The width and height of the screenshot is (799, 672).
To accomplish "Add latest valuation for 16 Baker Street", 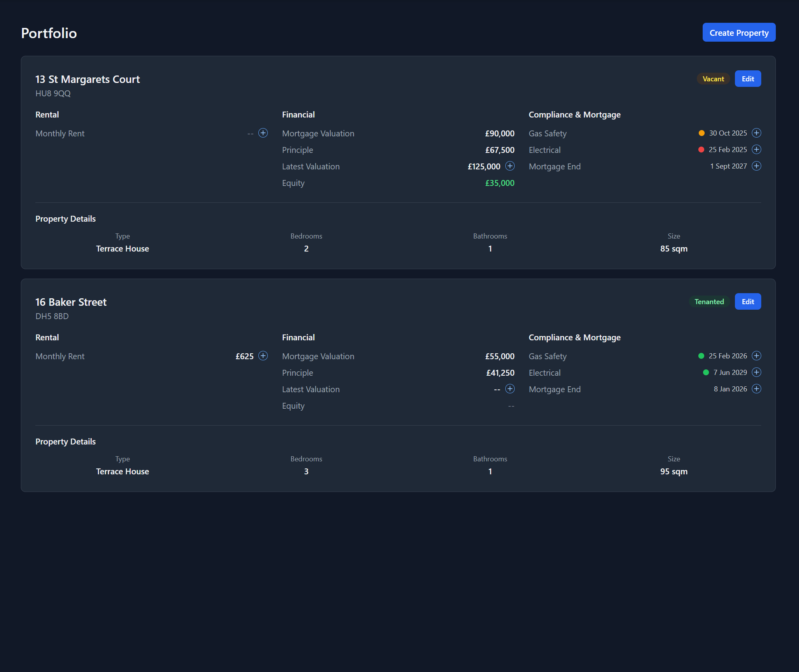I will coord(510,389).
